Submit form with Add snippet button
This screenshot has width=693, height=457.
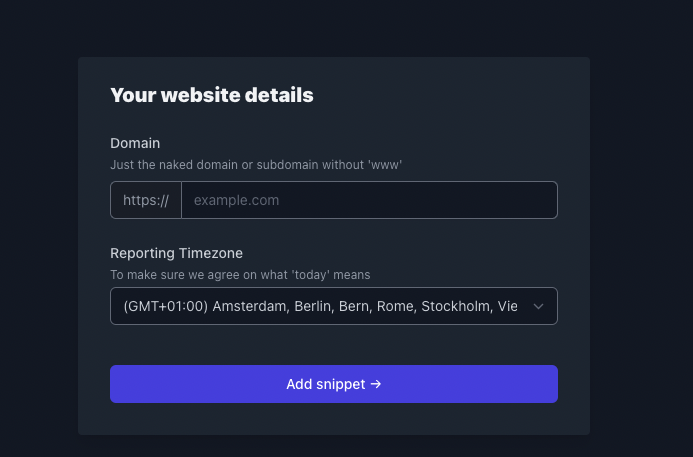pyautogui.click(x=334, y=384)
